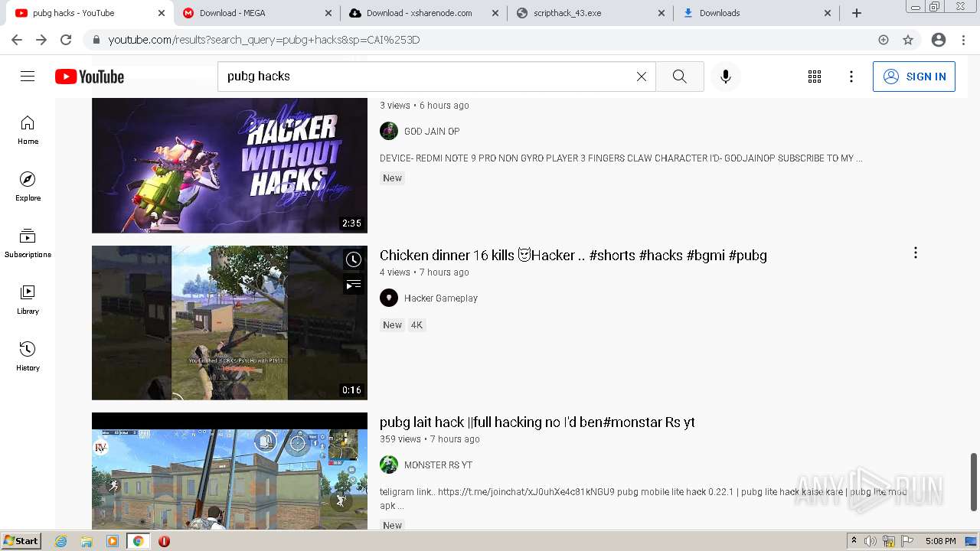This screenshot has height=551, width=980.
Task: Open the Chrome profile icon
Action: [938, 40]
